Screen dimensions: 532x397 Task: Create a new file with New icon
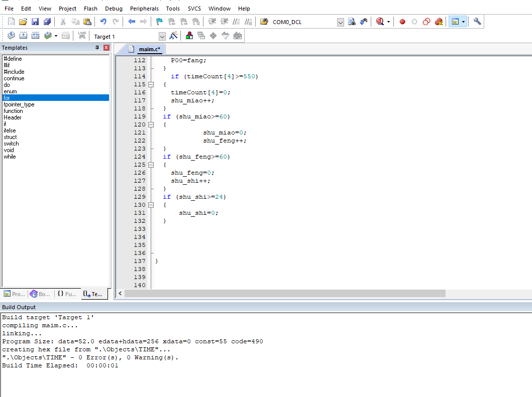pos(11,22)
